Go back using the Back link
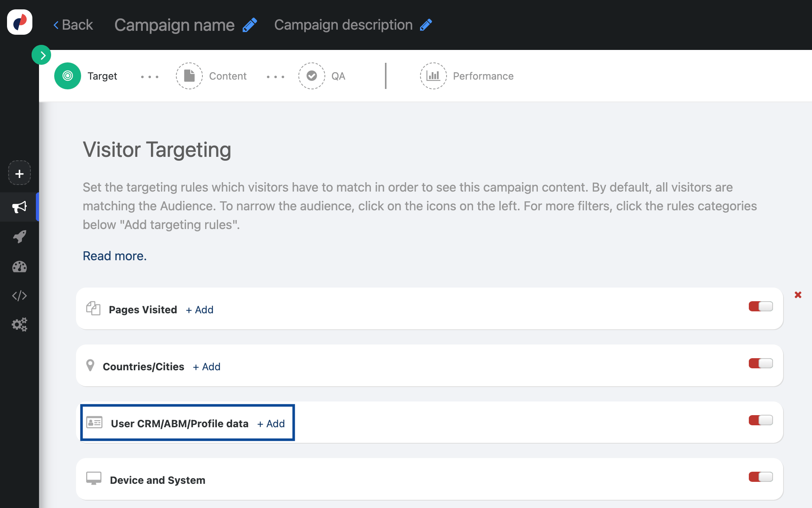 tap(73, 25)
